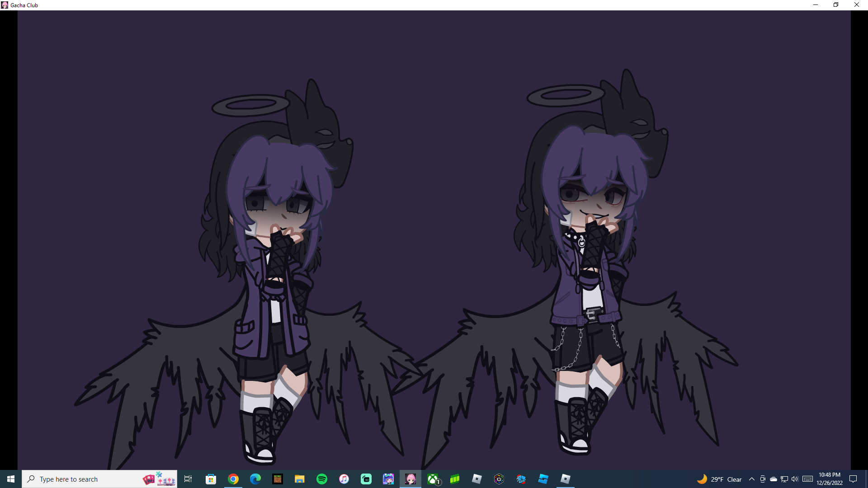Open the Action Center notifications
This screenshot has height=488, width=868.
coord(854,479)
